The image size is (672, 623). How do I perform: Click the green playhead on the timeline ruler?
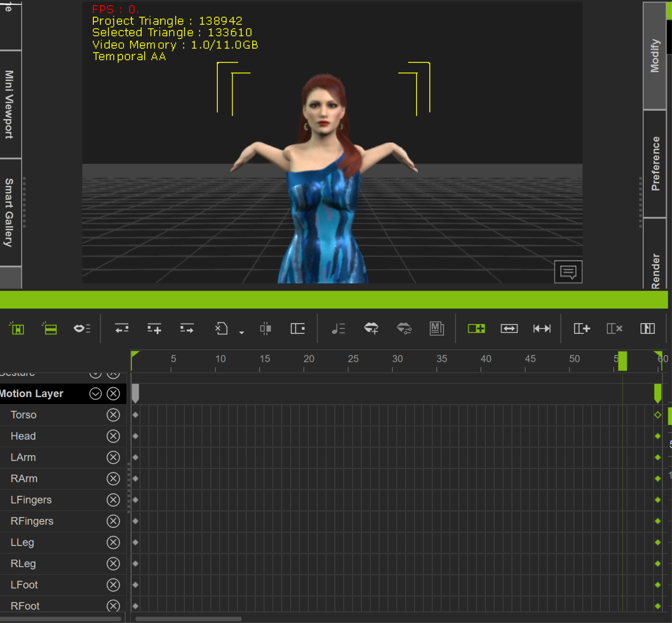(623, 361)
